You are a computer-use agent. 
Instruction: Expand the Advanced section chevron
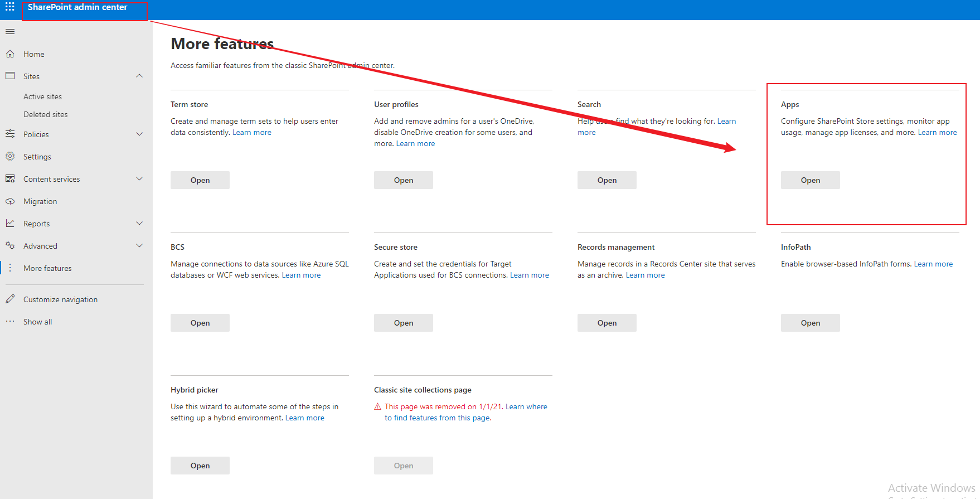[x=139, y=245]
